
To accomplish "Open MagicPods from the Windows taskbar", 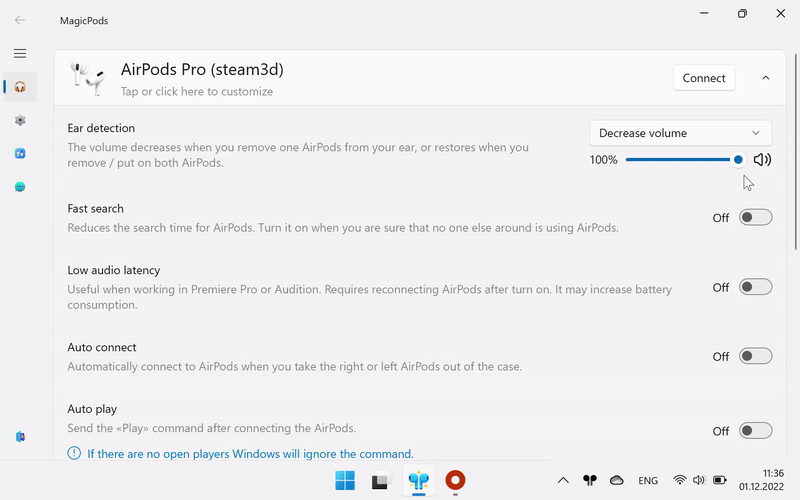I will click(417, 481).
